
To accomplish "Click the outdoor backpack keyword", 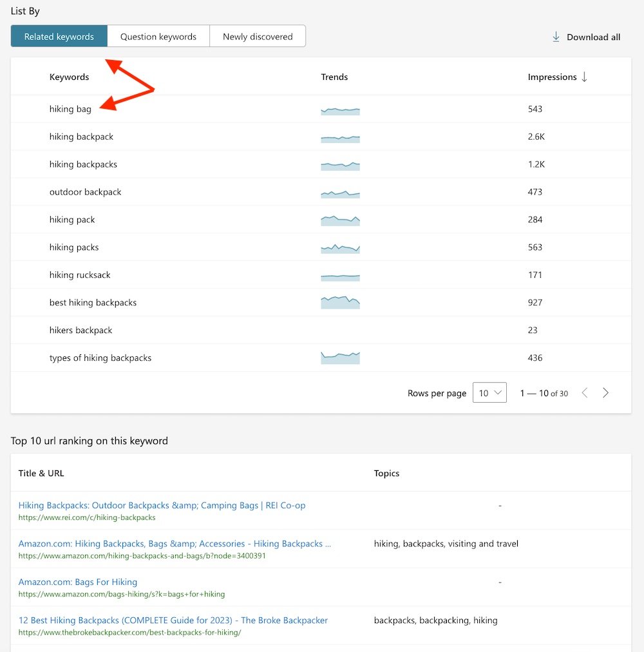I will pyautogui.click(x=85, y=192).
